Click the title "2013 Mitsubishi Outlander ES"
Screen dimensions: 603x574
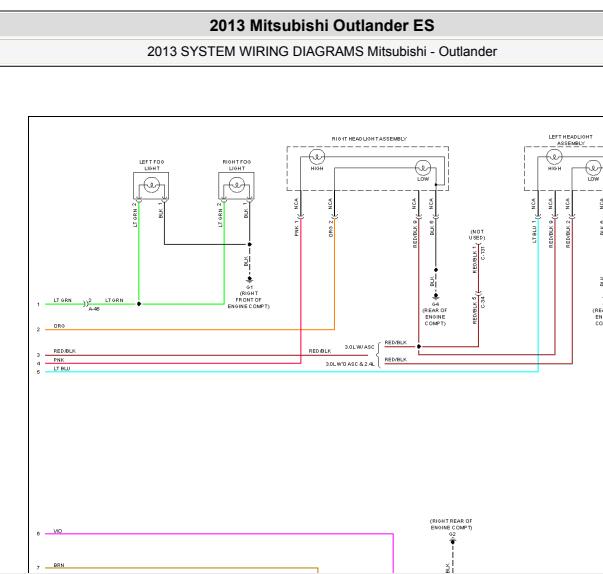[x=322, y=25]
